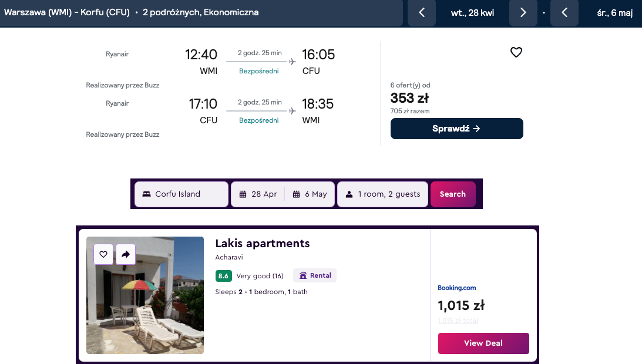Go to previous return date before 6 maj
Viewport: 642px width, 364px height.
pyautogui.click(x=564, y=13)
